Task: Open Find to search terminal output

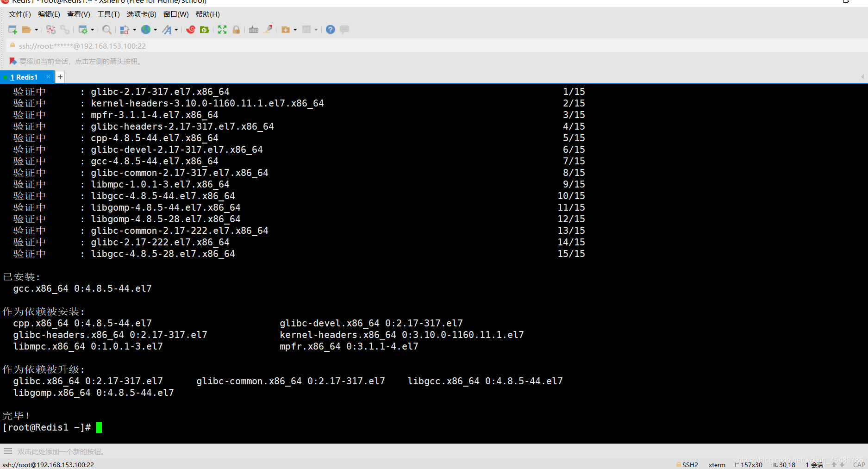Action: point(107,30)
